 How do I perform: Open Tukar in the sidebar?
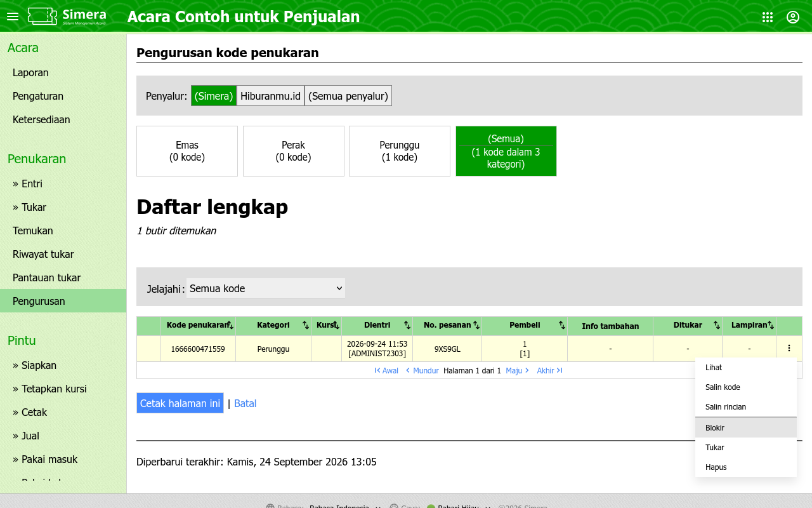pos(63,207)
